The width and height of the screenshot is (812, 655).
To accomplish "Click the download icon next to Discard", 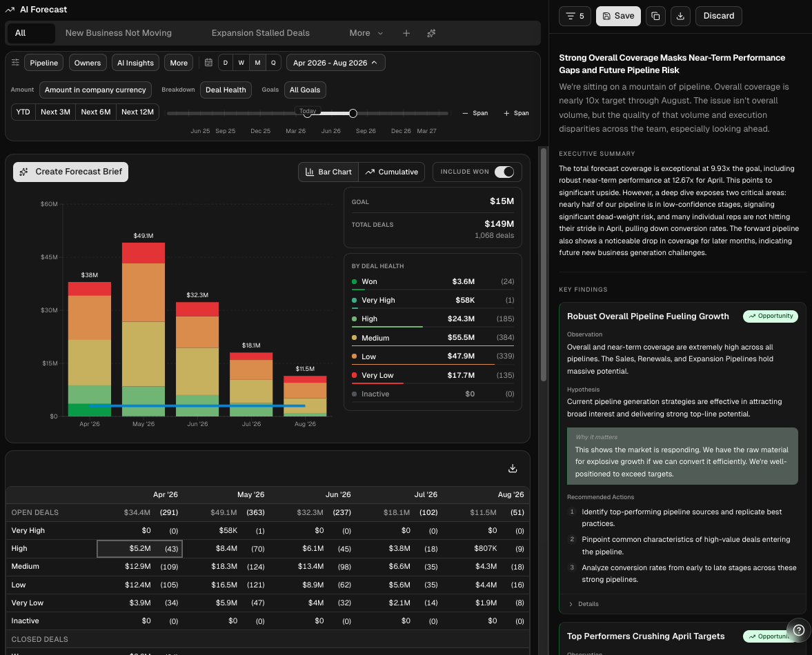I will click(680, 16).
